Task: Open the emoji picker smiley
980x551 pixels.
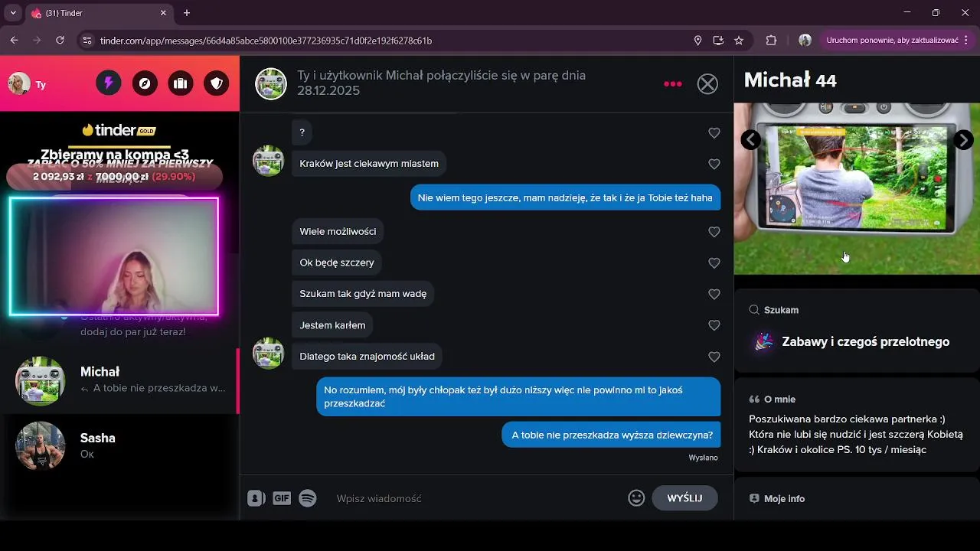Action: tap(636, 498)
